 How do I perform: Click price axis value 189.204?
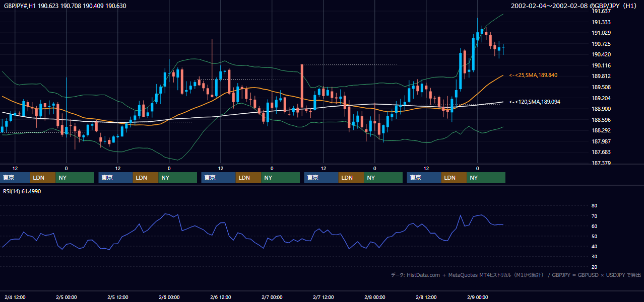click(601, 98)
